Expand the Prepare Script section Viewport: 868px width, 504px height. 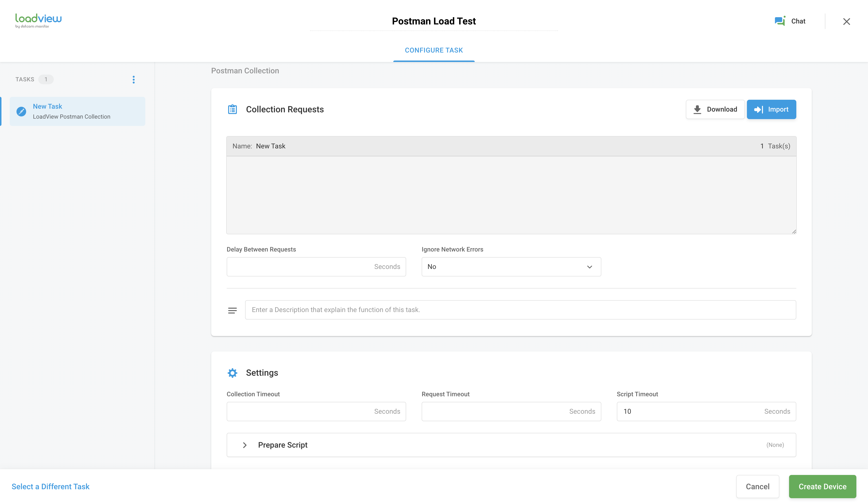point(245,445)
